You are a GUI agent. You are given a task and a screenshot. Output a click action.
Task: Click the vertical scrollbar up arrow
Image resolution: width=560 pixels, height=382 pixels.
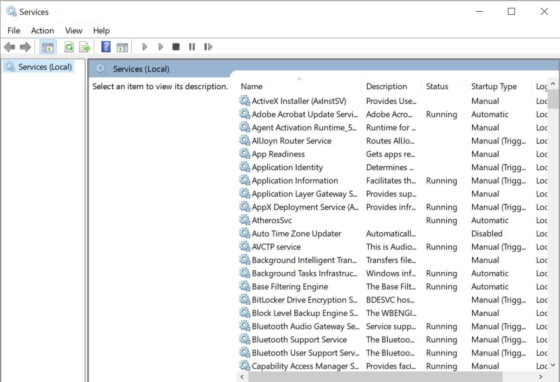[553, 84]
